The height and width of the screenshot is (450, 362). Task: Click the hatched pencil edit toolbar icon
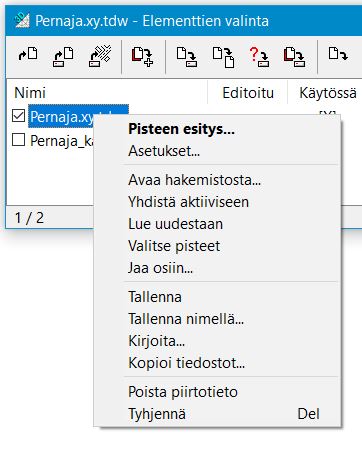click(100, 56)
